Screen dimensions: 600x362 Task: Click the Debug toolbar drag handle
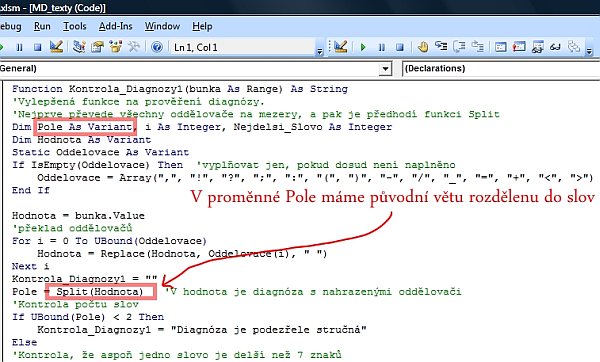[329, 47]
